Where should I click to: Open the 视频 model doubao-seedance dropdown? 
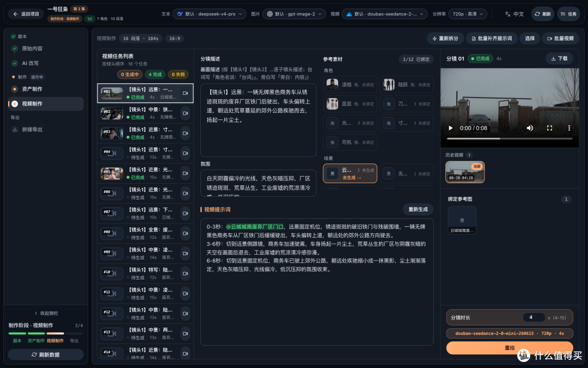tap(384, 14)
